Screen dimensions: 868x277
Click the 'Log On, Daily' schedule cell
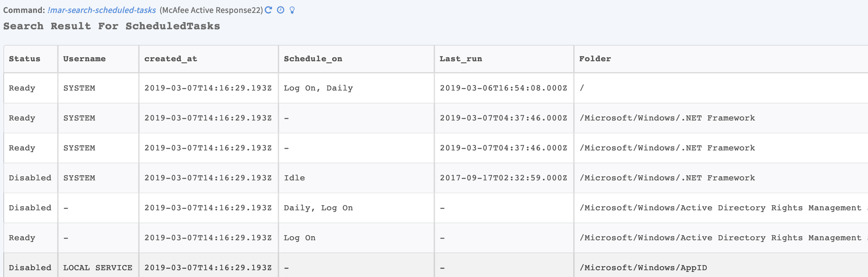(318, 88)
